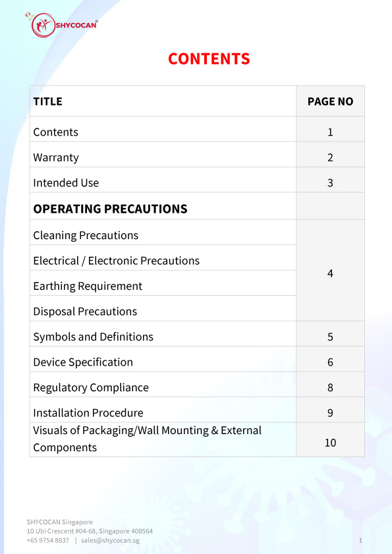
Task: Click the +65 9754 8837 phone number
Action: click(x=47, y=541)
